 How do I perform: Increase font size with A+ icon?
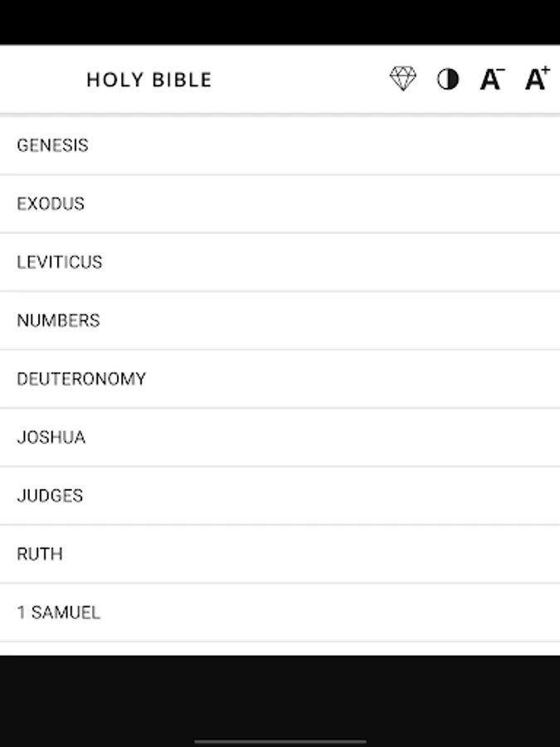point(537,78)
